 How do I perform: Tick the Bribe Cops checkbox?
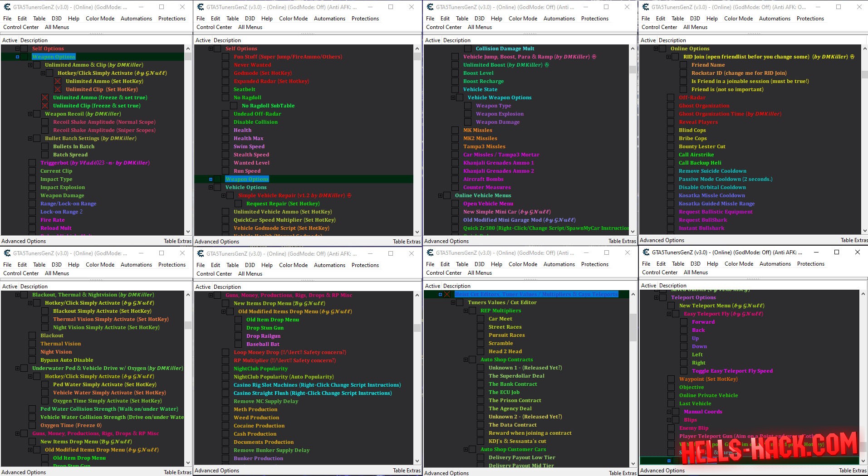click(x=671, y=138)
